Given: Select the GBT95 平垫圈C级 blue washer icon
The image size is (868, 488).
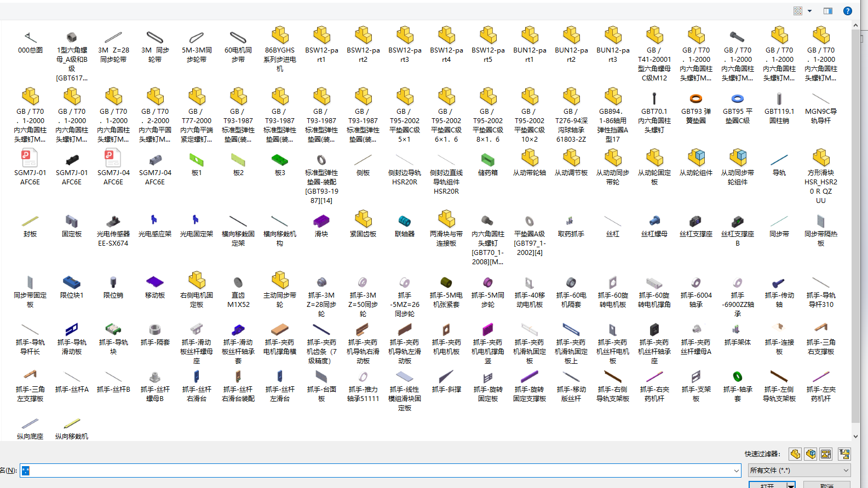Looking at the screenshot, I should 738,98.
